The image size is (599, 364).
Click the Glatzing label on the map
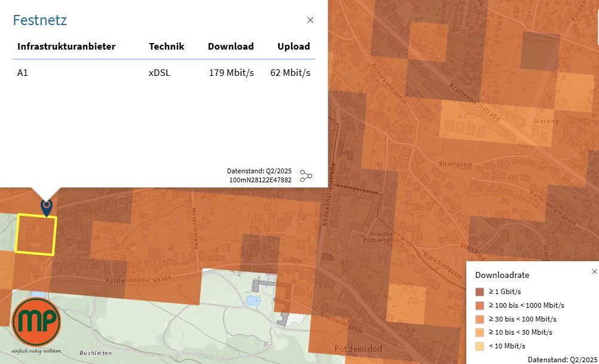pyautogui.click(x=545, y=121)
